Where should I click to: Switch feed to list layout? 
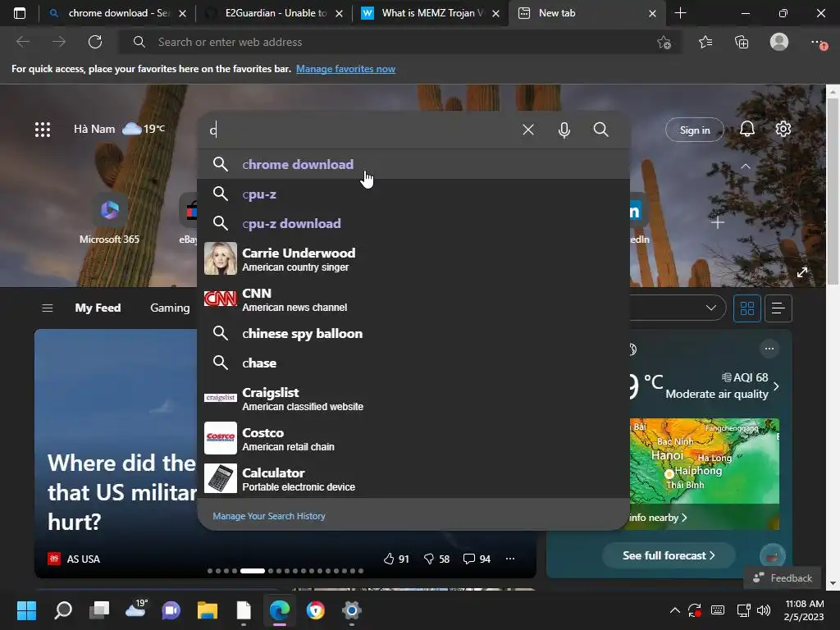click(778, 308)
